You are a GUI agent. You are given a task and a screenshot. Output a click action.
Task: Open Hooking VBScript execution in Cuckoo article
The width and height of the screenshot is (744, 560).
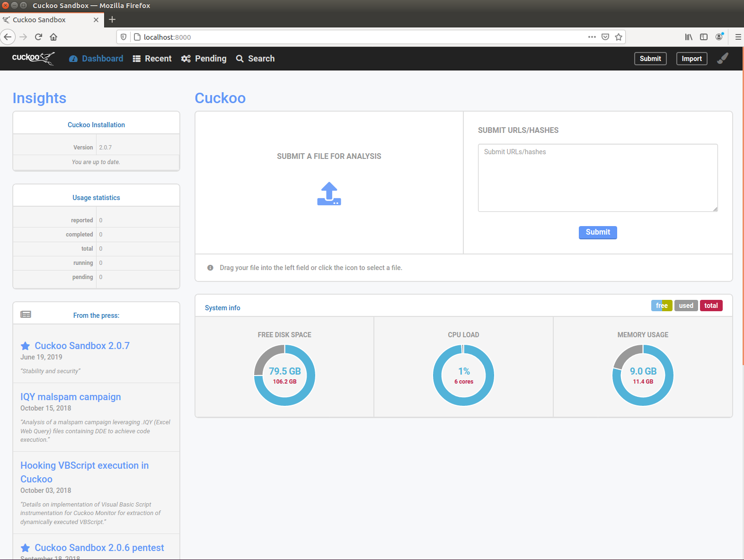pos(84,472)
